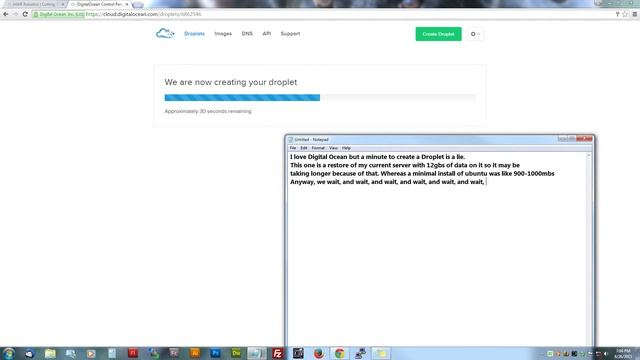This screenshot has height=360, width=640.
Task: Open Chrome menu icon at far right
Action: pos(634,14)
